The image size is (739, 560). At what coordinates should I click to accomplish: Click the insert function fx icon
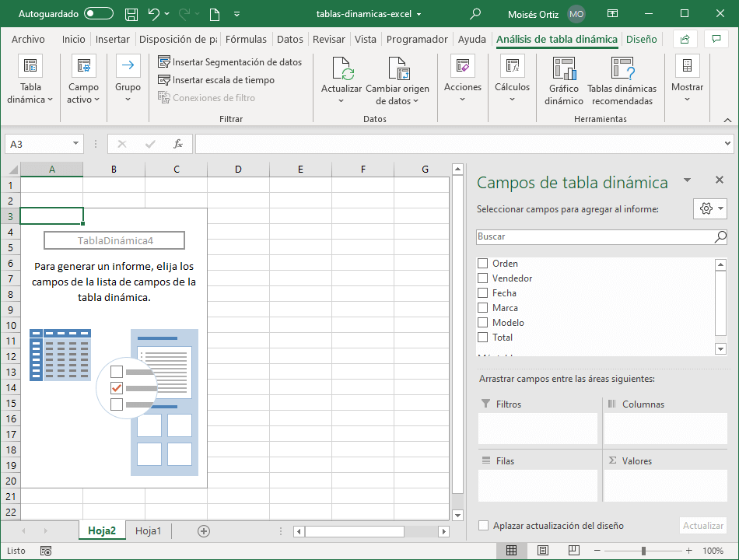pos(178,144)
